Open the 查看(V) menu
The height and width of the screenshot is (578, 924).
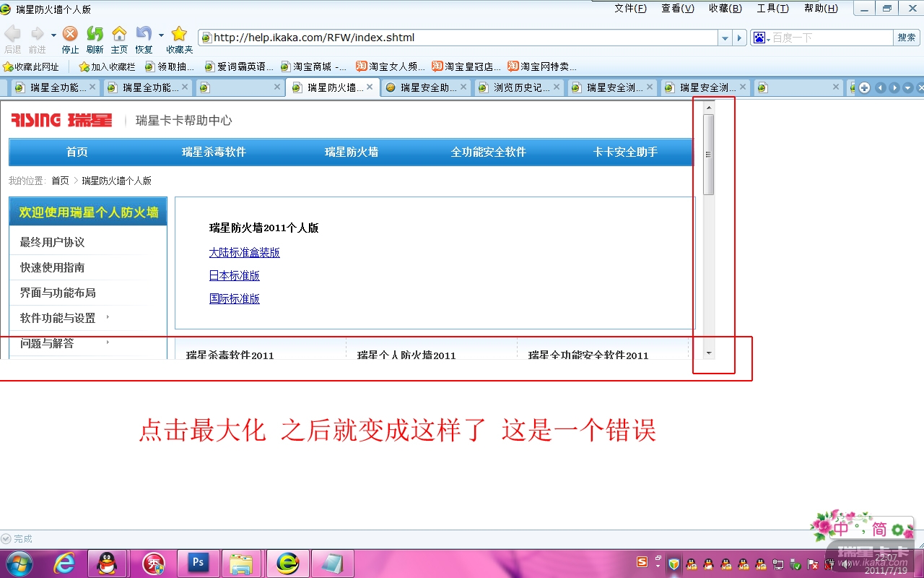click(678, 9)
